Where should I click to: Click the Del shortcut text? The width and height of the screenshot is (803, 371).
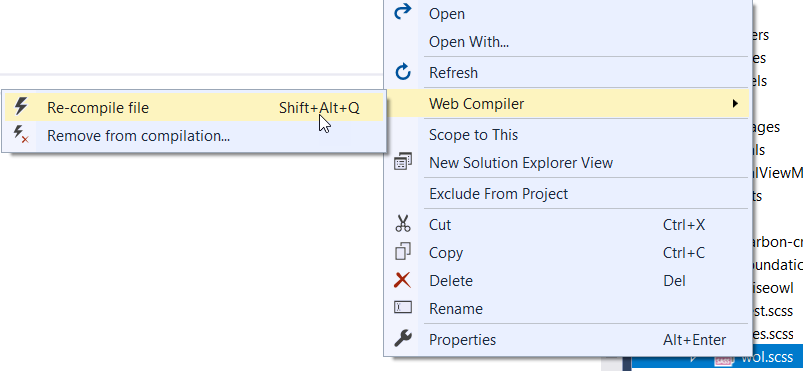tap(674, 281)
